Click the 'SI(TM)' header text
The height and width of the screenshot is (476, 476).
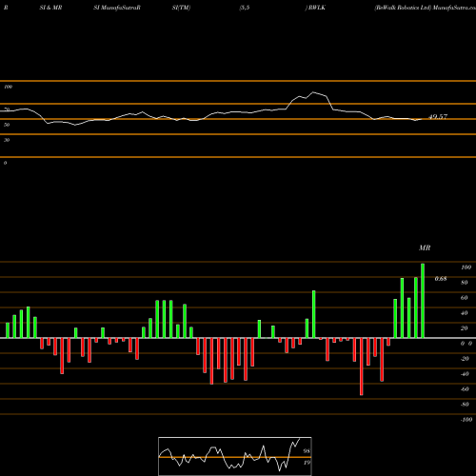tap(181, 8)
